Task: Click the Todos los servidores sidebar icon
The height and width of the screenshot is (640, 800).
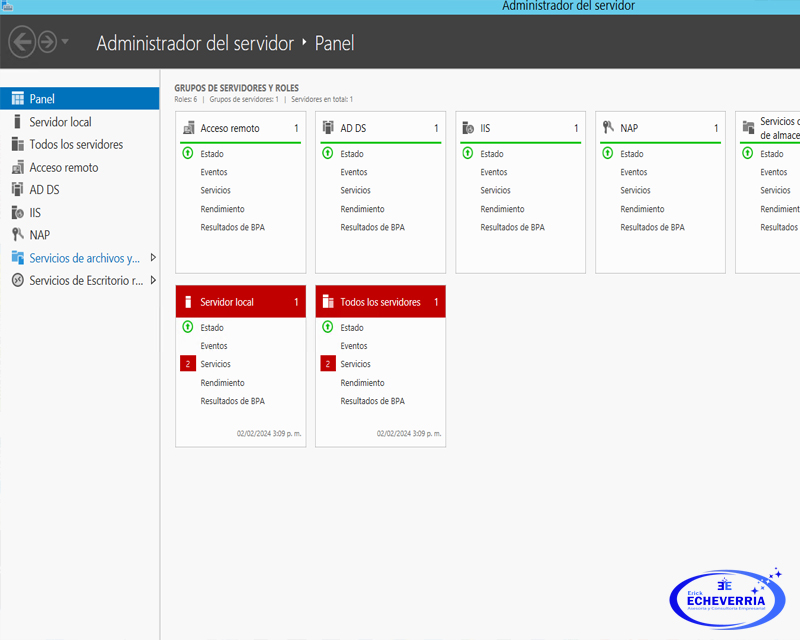Action: coord(18,145)
